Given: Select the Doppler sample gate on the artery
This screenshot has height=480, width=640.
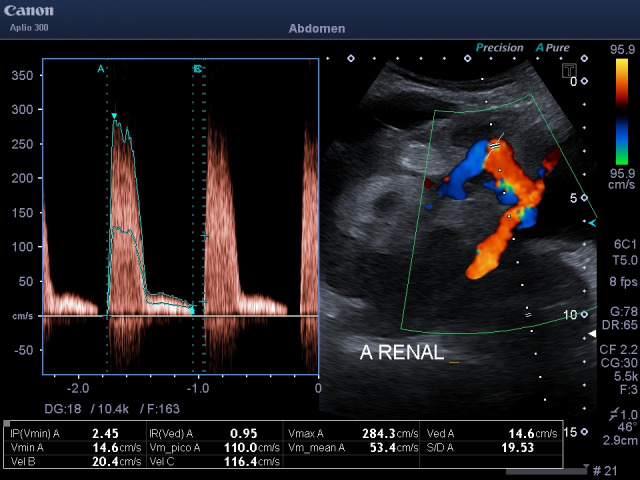Looking at the screenshot, I should pos(493,144).
